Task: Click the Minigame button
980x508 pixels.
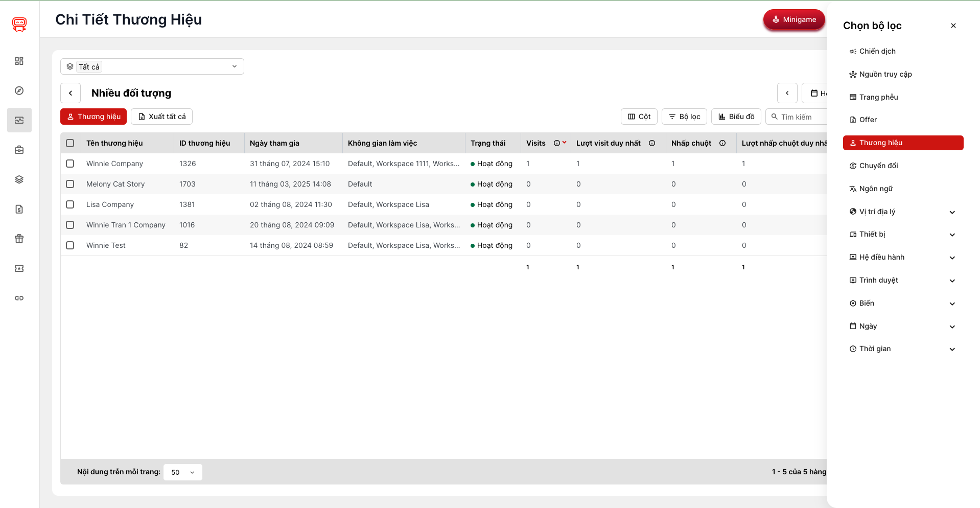Action: pos(794,19)
